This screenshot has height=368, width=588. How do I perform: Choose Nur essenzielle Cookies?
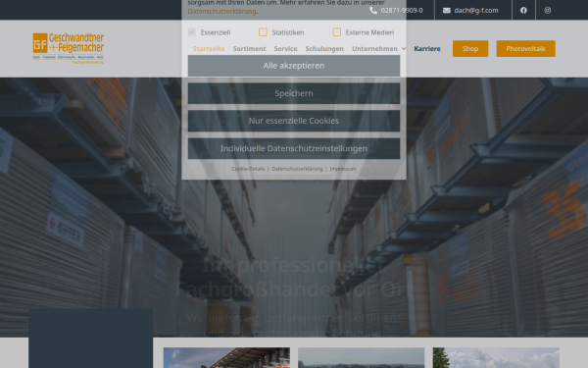tap(294, 121)
